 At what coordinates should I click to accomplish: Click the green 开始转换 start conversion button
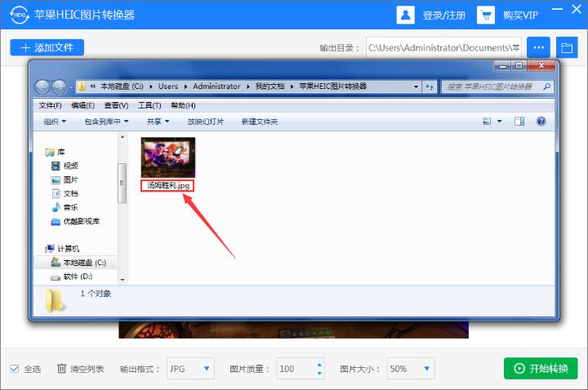(541, 369)
